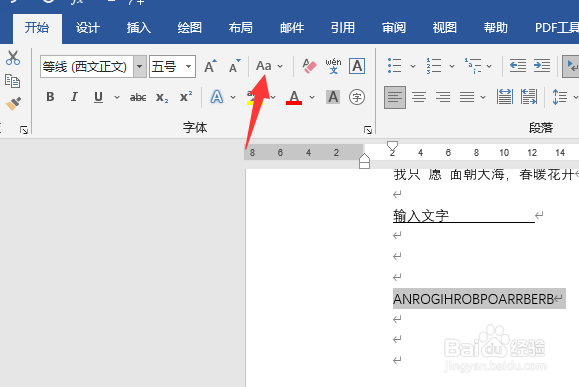Clear all formatting with the eraser icon
Viewport: 579px width, 387px height.
(309, 66)
